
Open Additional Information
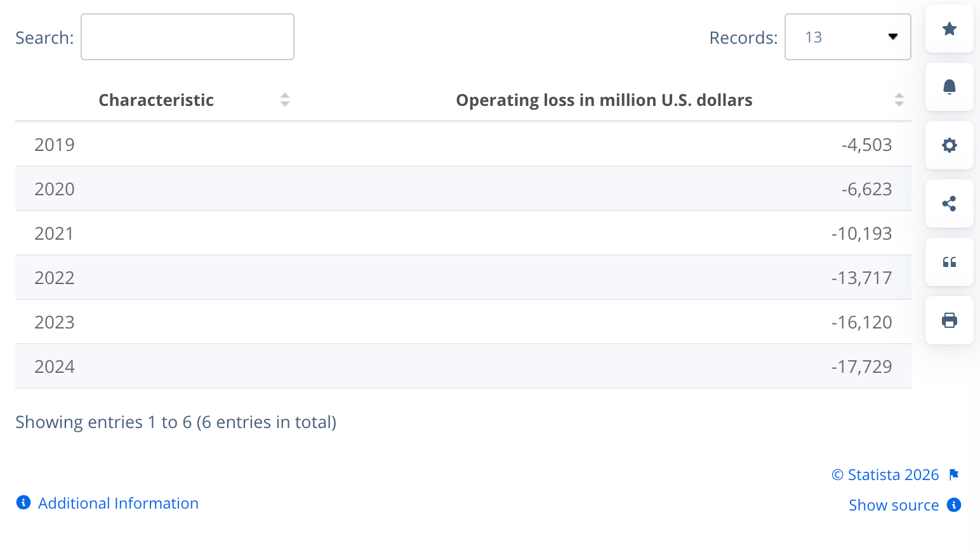(x=118, y=503)
